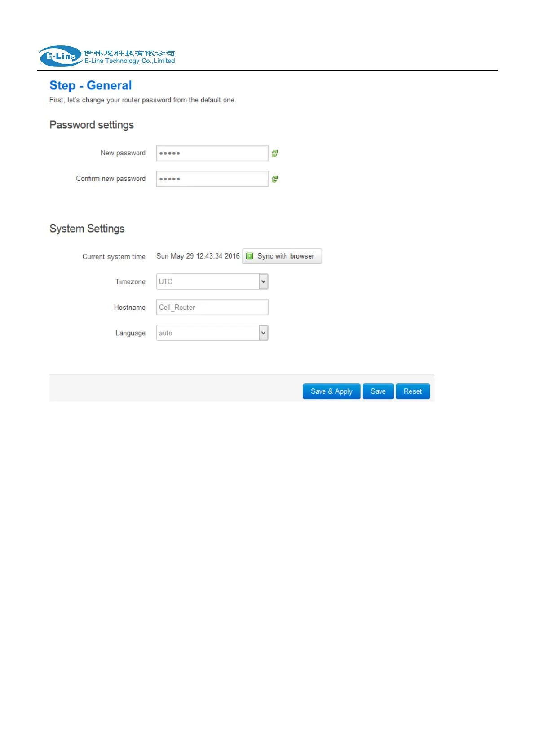The height and width of the screenshot is (756, 535).
Task: Click the Save & Apply button
Action: coord(331,391)
